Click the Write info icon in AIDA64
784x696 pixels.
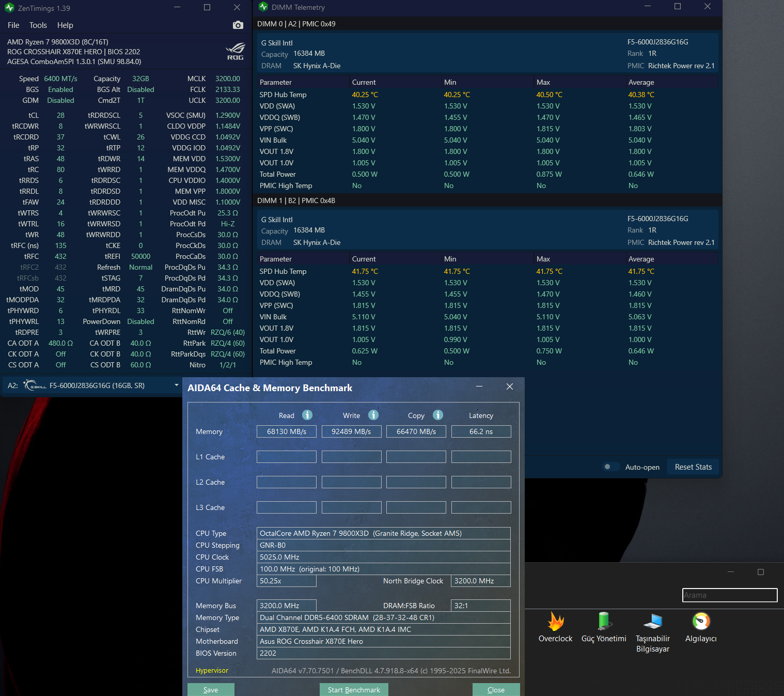click(373, 415)
